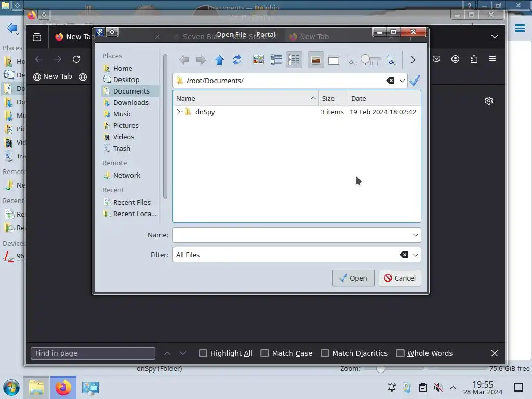Enable the Highlight All checkbox
This screenshot has height=399, width=532.
[203, 353]
